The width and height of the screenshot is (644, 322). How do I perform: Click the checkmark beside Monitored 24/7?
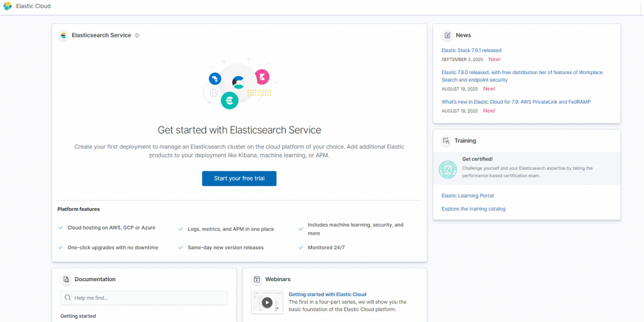pos(301,248)
